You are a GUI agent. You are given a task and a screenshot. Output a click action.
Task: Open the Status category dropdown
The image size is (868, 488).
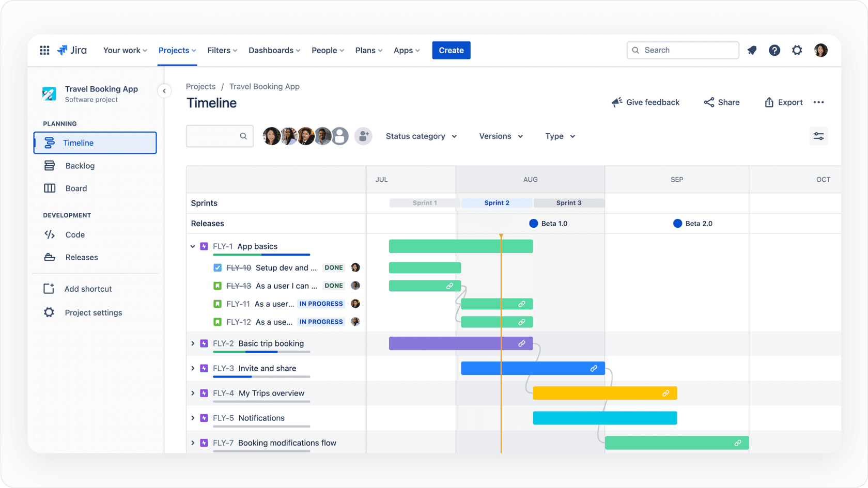[x=421, y=136]
